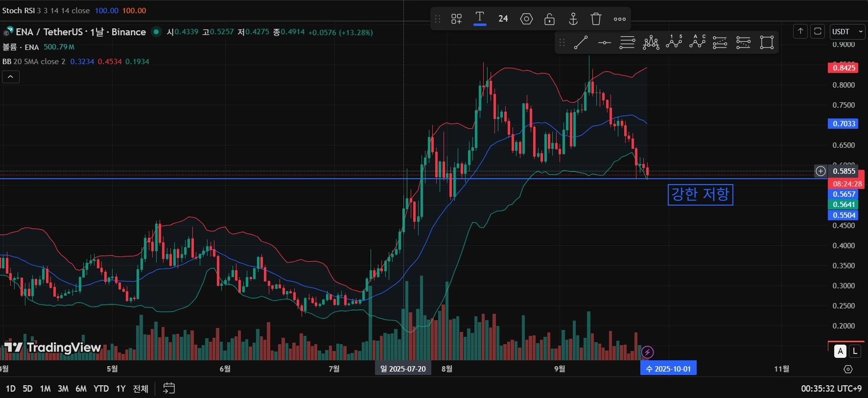Open drawing templates grid-plus icon

[456, 19]
